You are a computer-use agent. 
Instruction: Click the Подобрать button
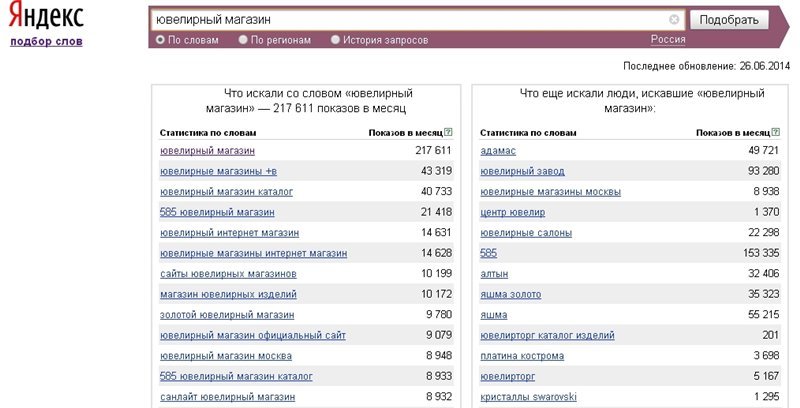coord(729,20)
